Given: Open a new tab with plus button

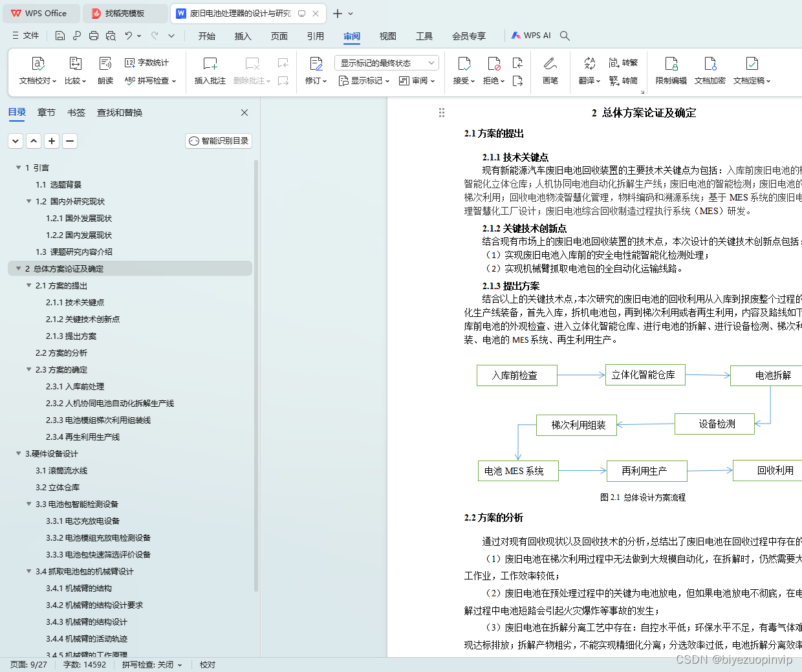Looking at the screenshot, I should pos(338,13).
